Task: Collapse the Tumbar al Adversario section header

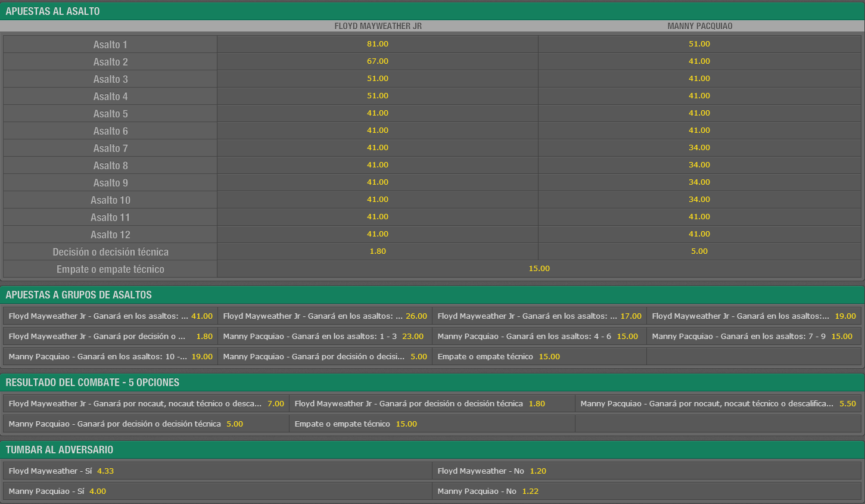Action: (432, 450)
